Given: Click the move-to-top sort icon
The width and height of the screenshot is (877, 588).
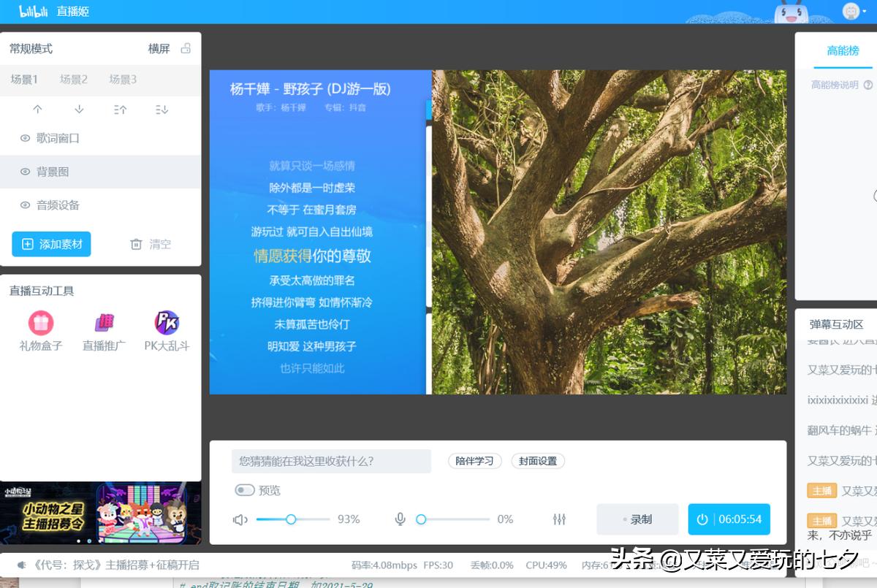Looking at the screenshot, I should point(119,110).
